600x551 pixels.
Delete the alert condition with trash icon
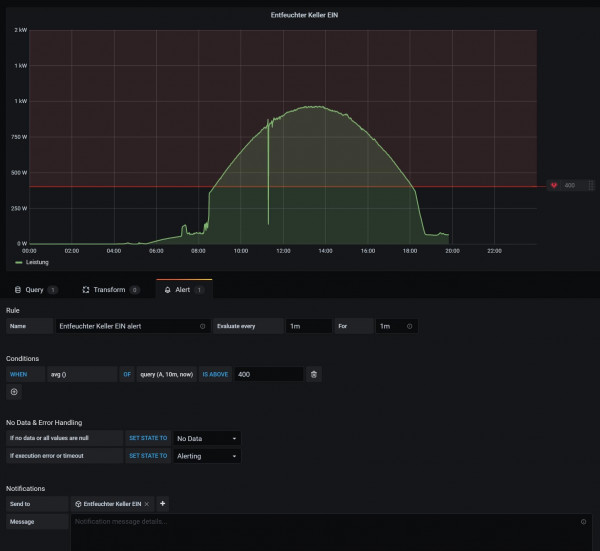313,374
